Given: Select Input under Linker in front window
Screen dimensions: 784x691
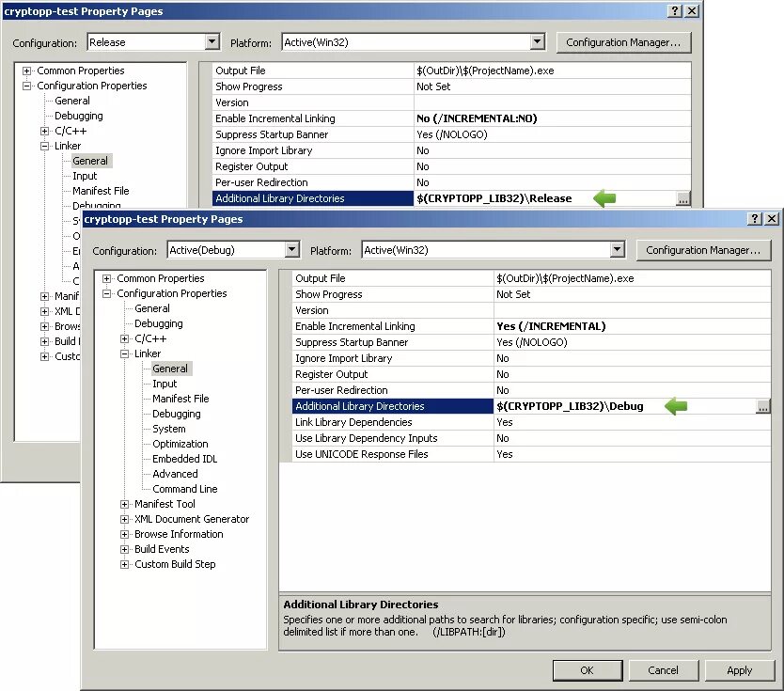Looking at the screenshot, I should click(165, 384).
